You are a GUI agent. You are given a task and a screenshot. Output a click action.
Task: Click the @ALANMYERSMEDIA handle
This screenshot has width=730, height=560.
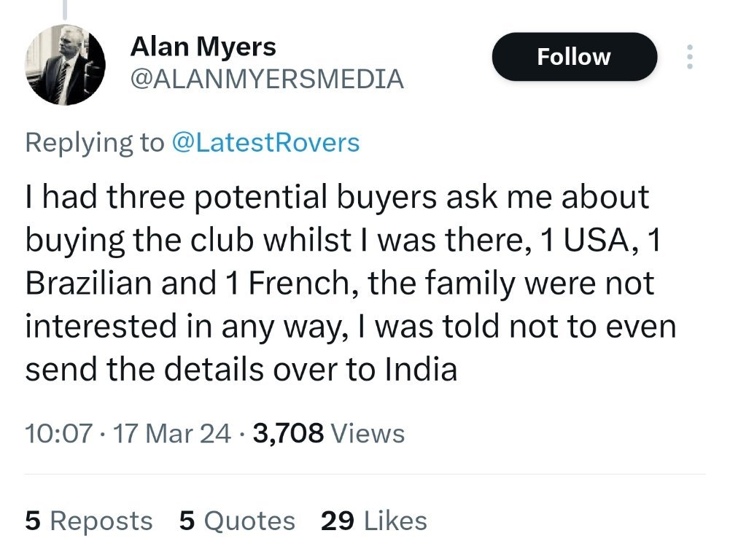[266, 79]
